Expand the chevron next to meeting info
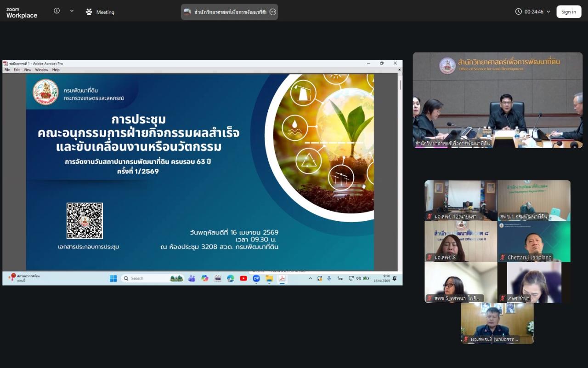588x368 pixels. pos(72,11)
